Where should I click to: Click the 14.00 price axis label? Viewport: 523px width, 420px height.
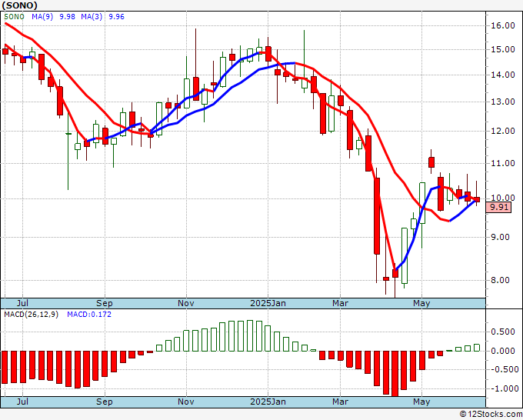pyautogui.click(x=503, y=75)
